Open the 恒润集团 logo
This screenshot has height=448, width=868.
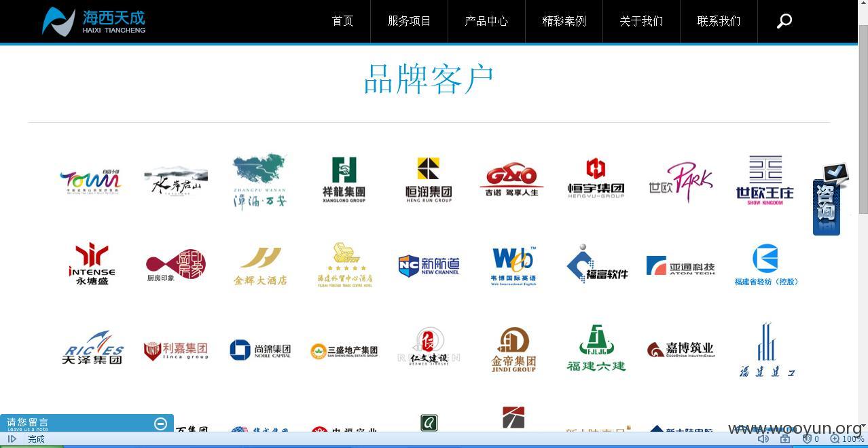tap(429, 180)
